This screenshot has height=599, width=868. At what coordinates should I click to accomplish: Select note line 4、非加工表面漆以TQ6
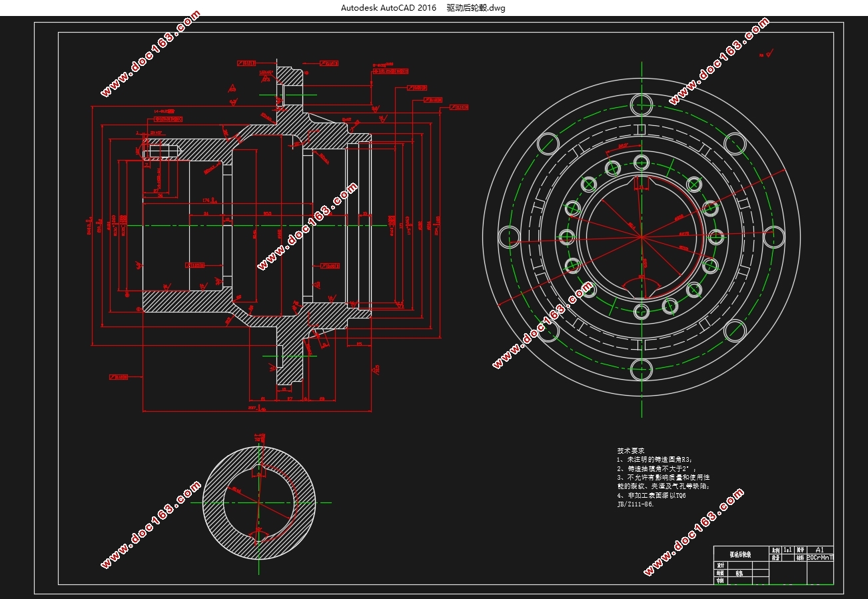click(651, 496)
